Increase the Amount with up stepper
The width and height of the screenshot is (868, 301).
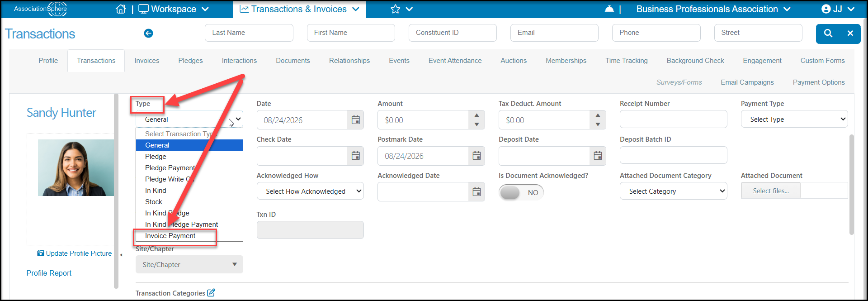click(x=476, y=115)
